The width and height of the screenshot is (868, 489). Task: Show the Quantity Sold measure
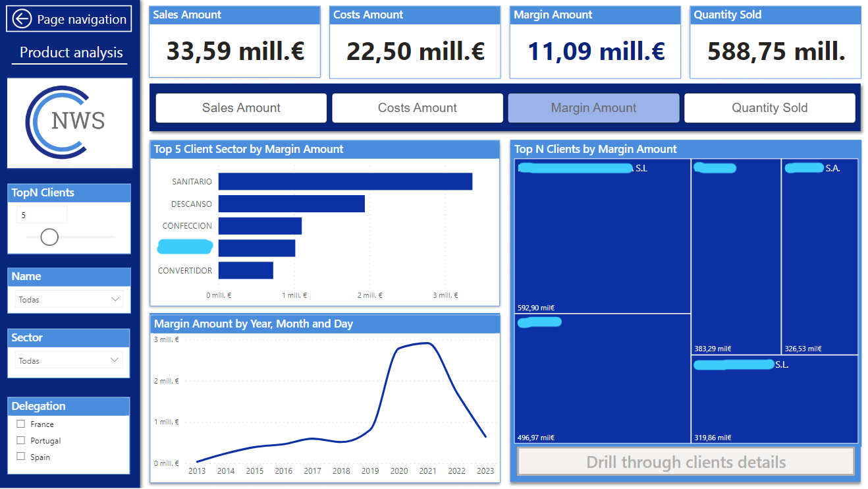[x=769, y=108]
